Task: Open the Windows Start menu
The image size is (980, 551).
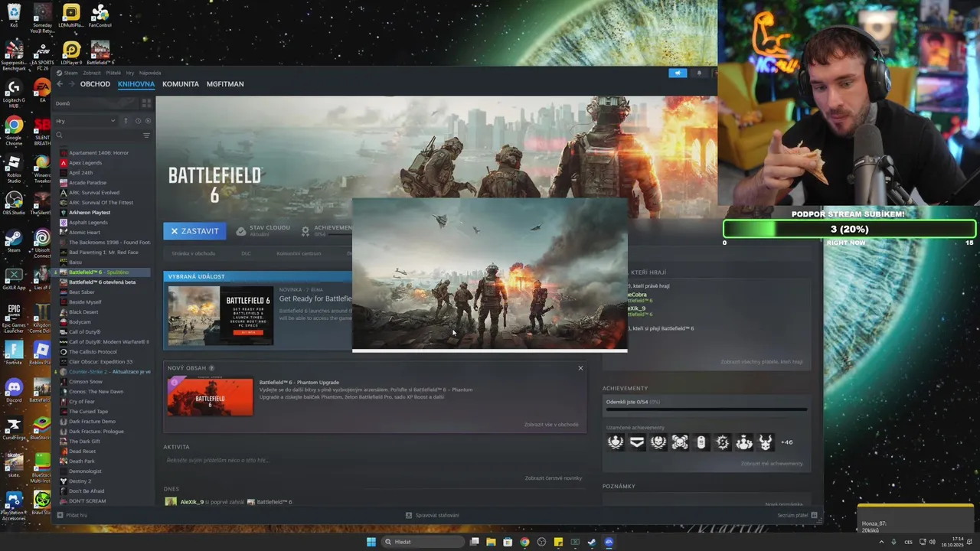Action: click(x=371, y=542)
